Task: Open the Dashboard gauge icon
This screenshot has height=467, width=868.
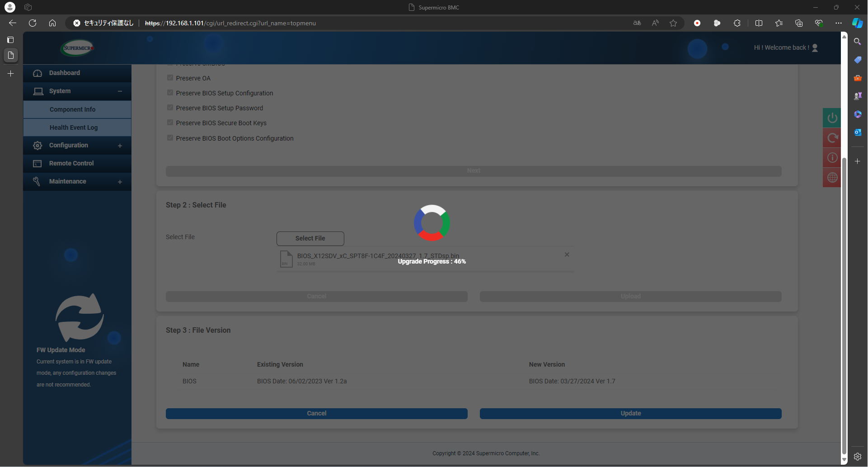Action: tap(38, 73)
